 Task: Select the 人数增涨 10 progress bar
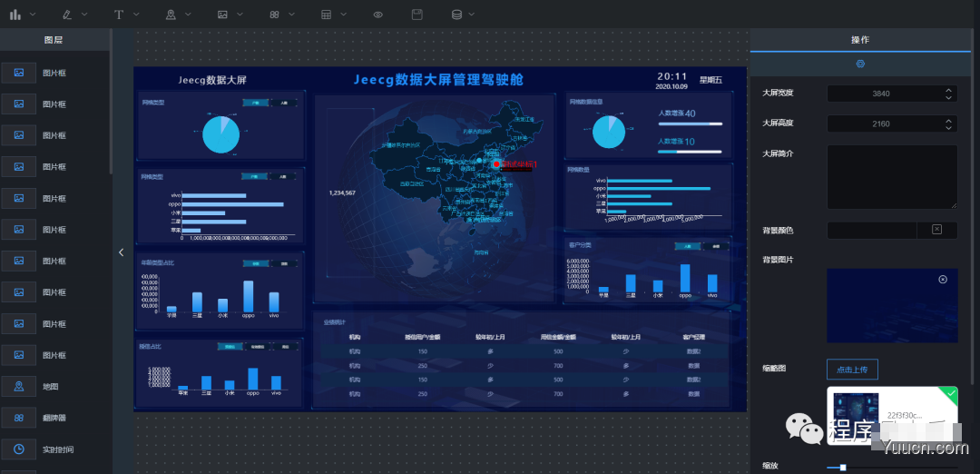point(690,152)
